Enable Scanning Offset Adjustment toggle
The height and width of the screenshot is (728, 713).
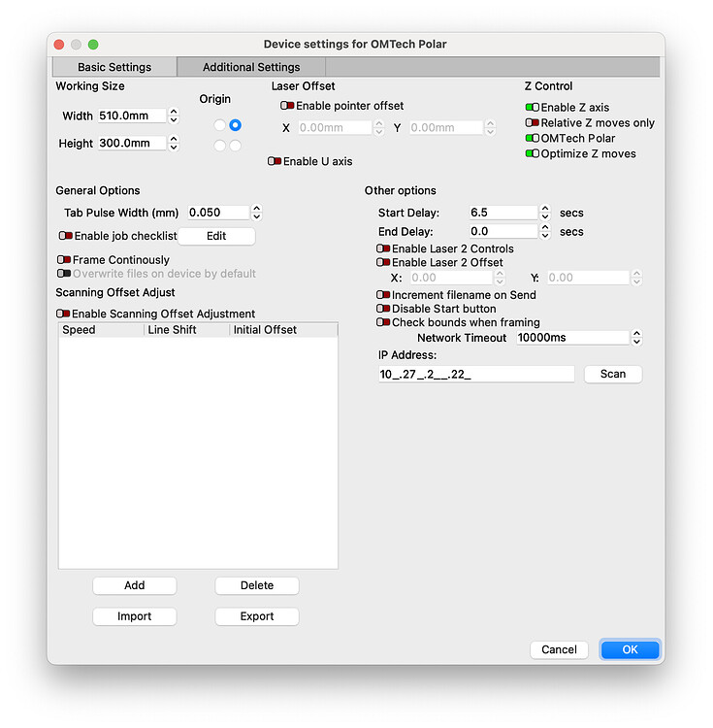[64, 314]
